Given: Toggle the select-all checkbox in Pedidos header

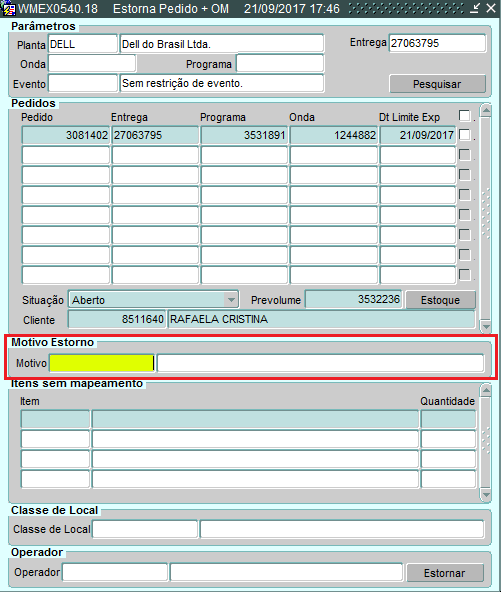Looking at the screenshot, I should tap(465, 116).
